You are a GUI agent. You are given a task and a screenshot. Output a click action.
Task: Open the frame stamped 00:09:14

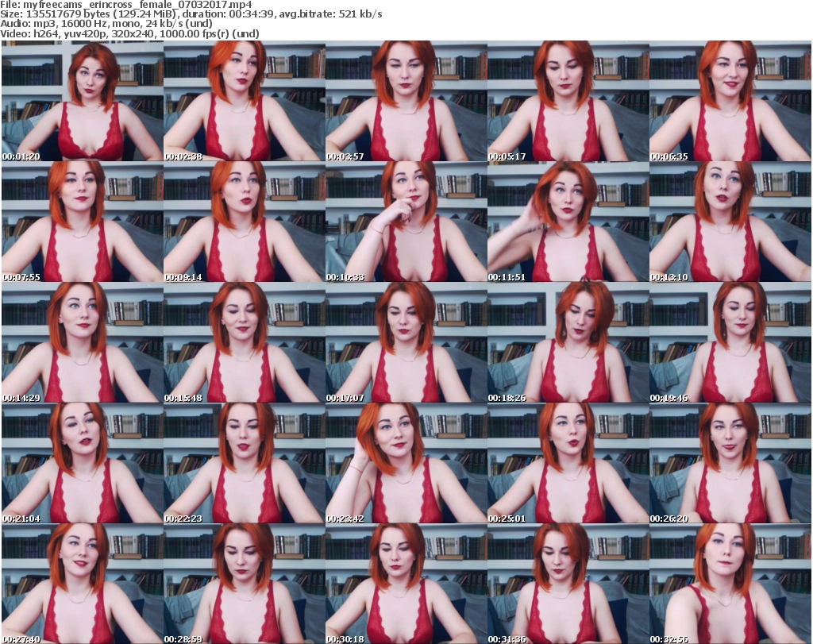click(245, 222)
